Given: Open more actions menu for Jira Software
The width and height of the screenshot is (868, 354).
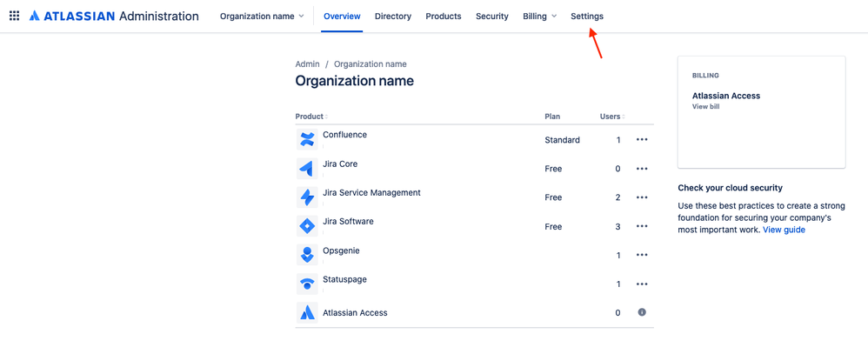Looking at the screenshot, I should click(642, 226).
